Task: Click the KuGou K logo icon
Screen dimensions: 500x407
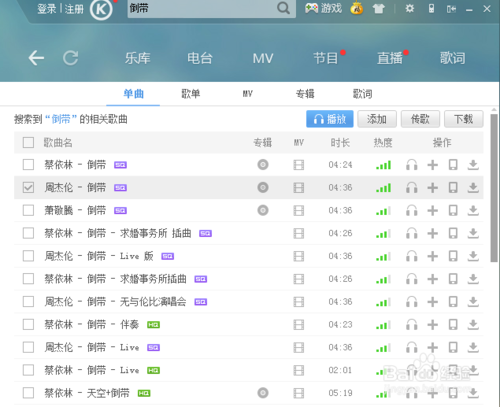Action: tap(101, 9)
